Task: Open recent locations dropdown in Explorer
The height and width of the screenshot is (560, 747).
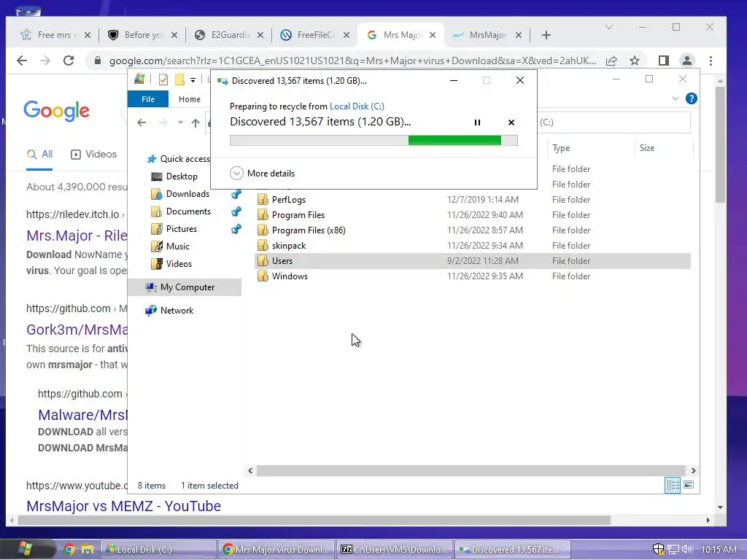Action: tap(181, 122)
